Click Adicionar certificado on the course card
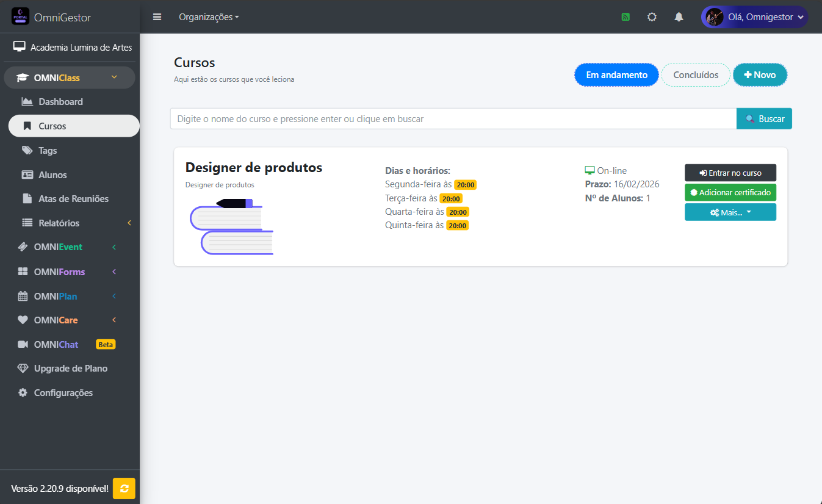822x504 pixels. click(730, 192)
